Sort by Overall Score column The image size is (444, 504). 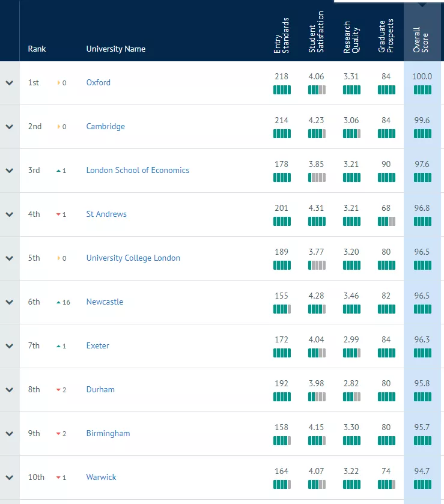(421, 40)
